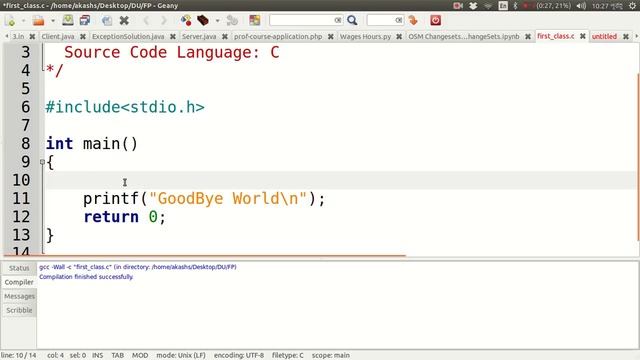
Task: Close the Wages Hours.py tab
Action: click(x=399, y=37)
